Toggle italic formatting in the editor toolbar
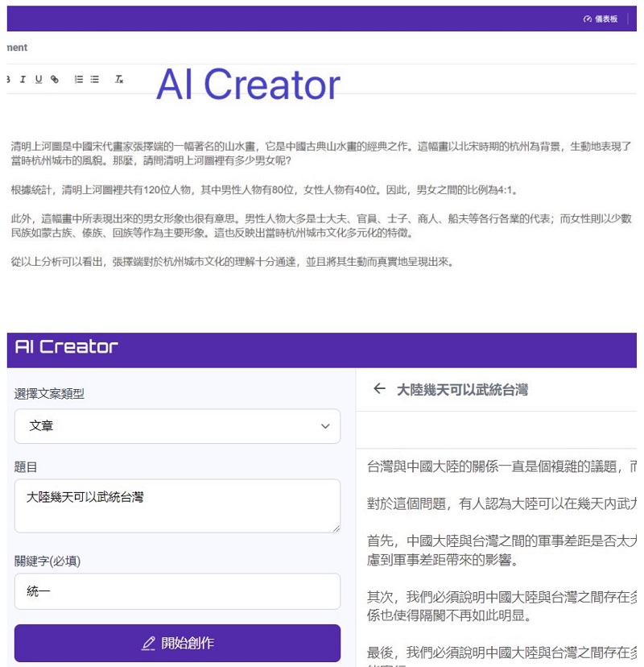This screenshot has height=667, width=644. [x=23, y=79]
